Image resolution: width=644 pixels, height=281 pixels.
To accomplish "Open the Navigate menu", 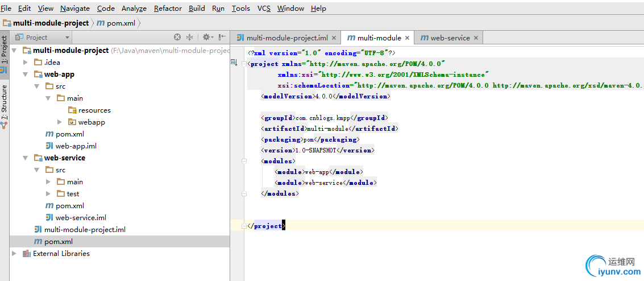I will pyautogui.click(x=75, y=8).
